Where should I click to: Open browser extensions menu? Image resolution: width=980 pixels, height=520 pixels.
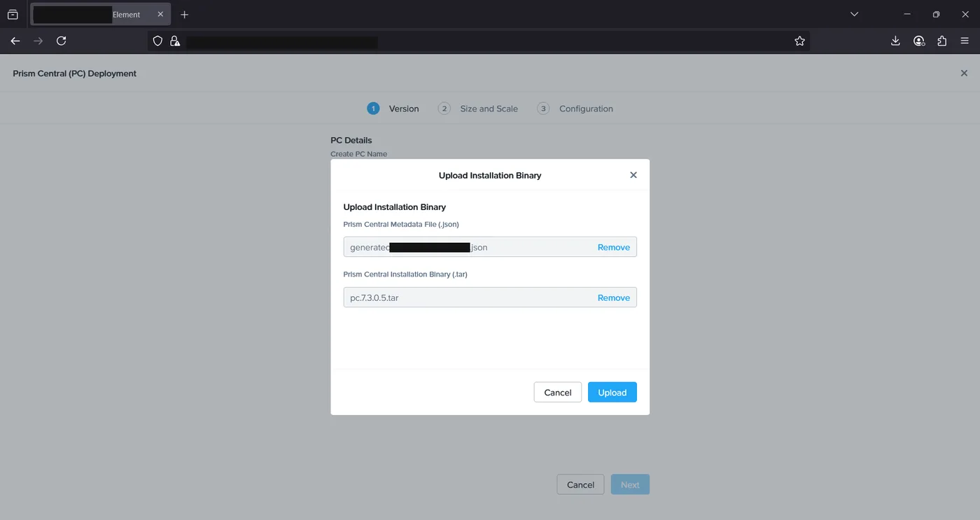(x=942, y=41)
